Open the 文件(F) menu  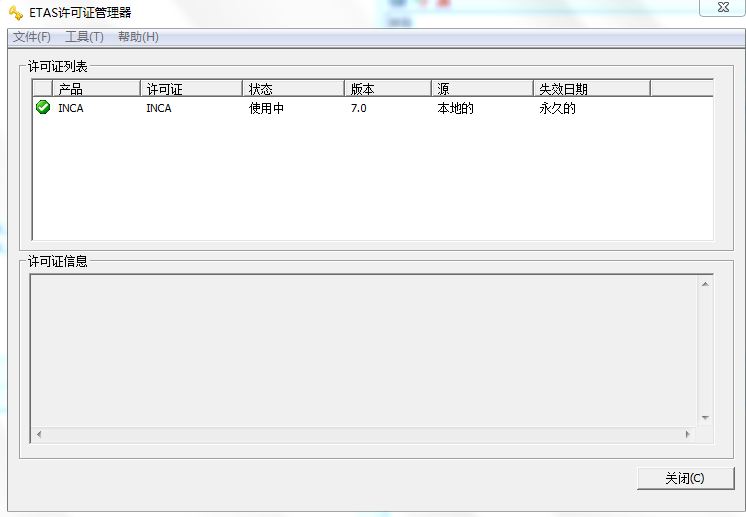click(31, 37)
